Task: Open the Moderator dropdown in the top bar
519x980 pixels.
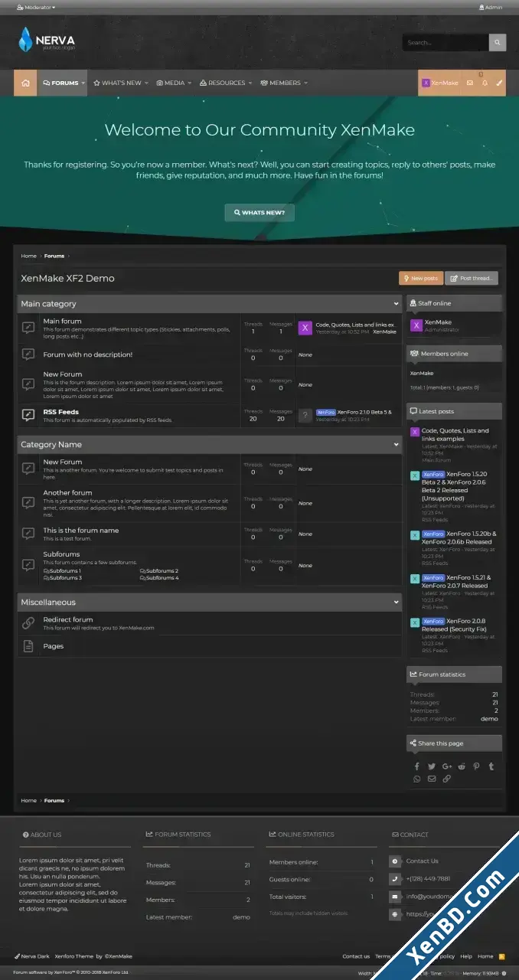Action: pyautogui.click(x=35, y=7)
